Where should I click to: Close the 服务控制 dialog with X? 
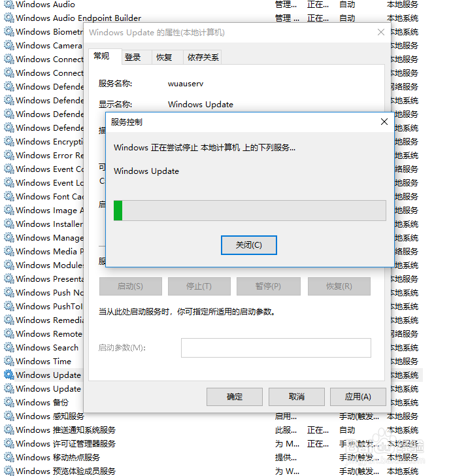(384, 122)
